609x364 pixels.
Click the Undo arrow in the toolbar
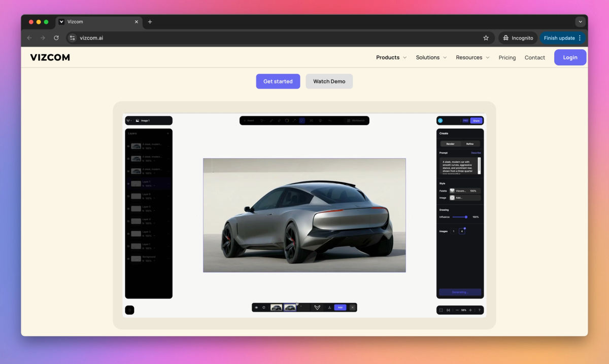tap(329, 120)
